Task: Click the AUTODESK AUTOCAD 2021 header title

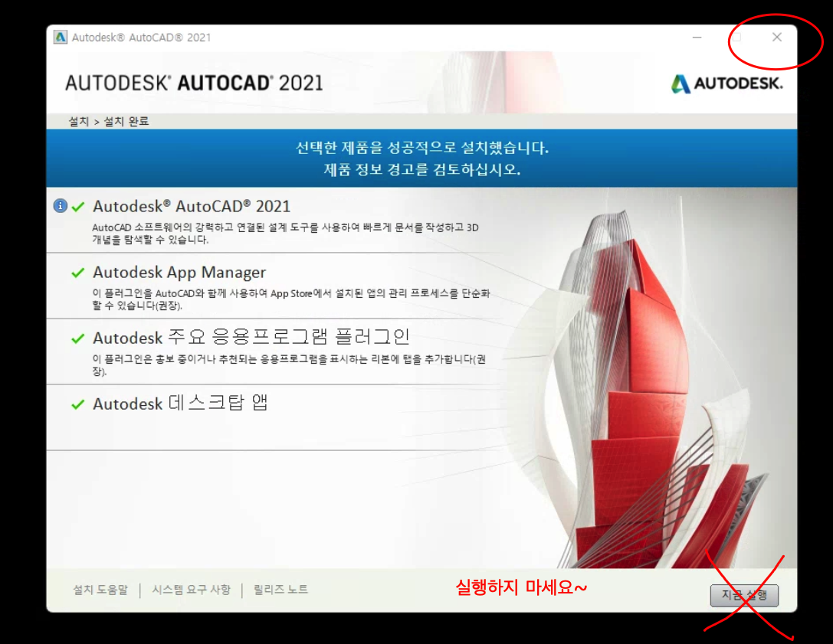Action: (194, 83)
